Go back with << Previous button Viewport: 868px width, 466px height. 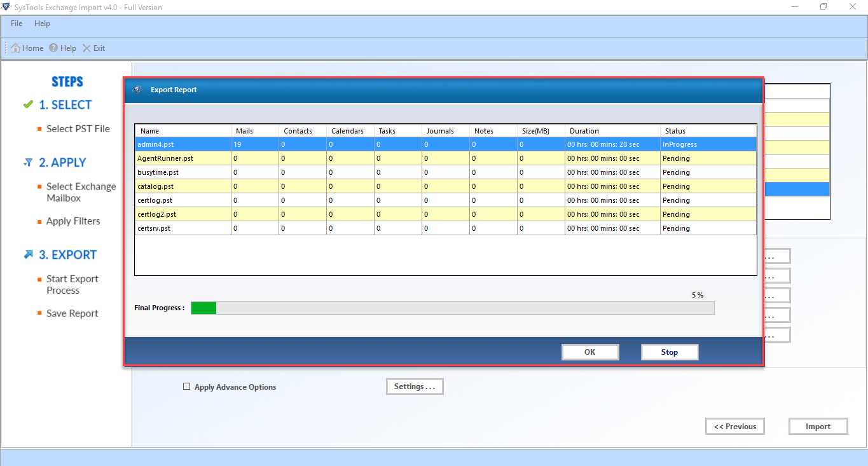[x=735, y=427]
